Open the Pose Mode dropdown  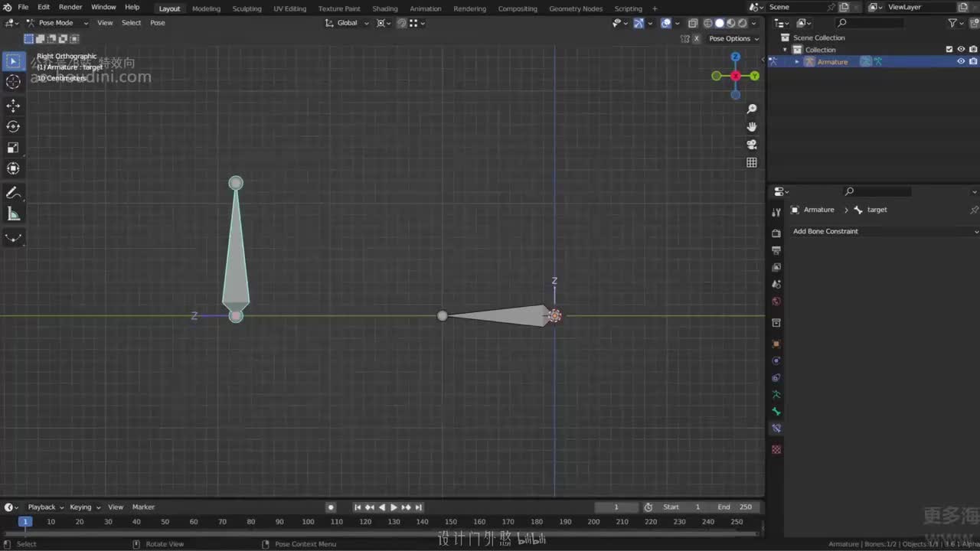point(57,23)
